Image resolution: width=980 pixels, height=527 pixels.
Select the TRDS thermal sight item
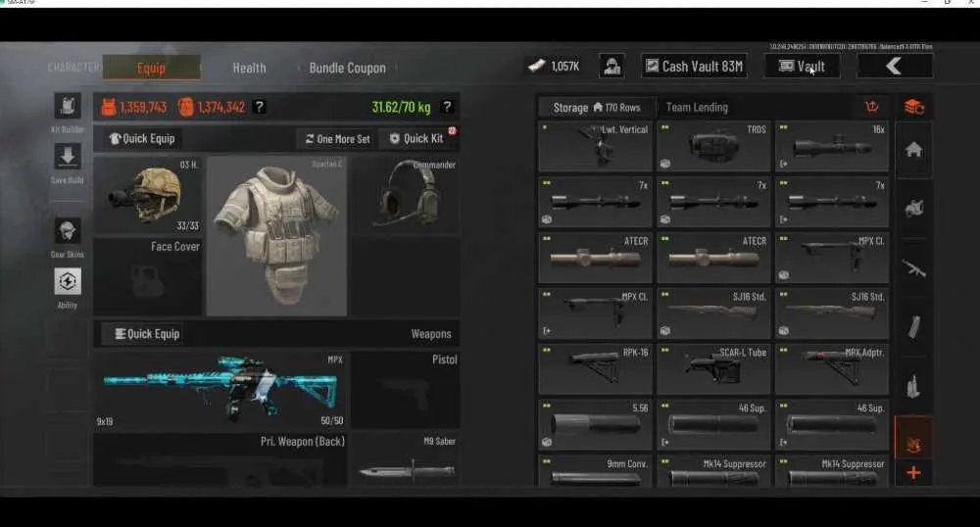[713, 147]
